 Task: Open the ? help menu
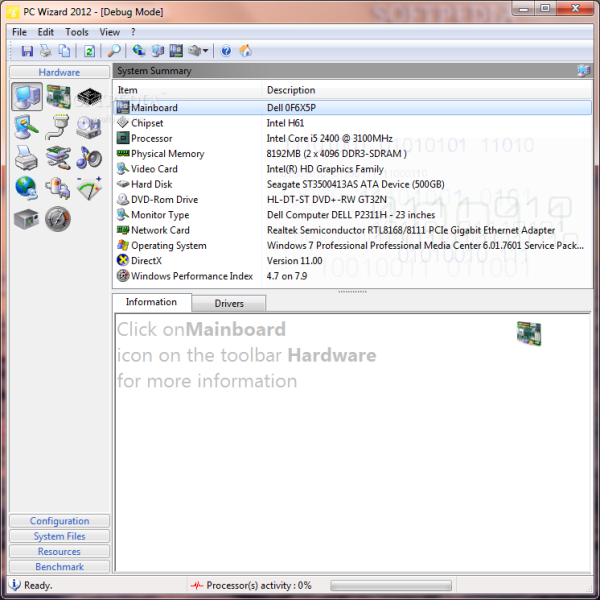pyautogui.click(x=133, y=32)
